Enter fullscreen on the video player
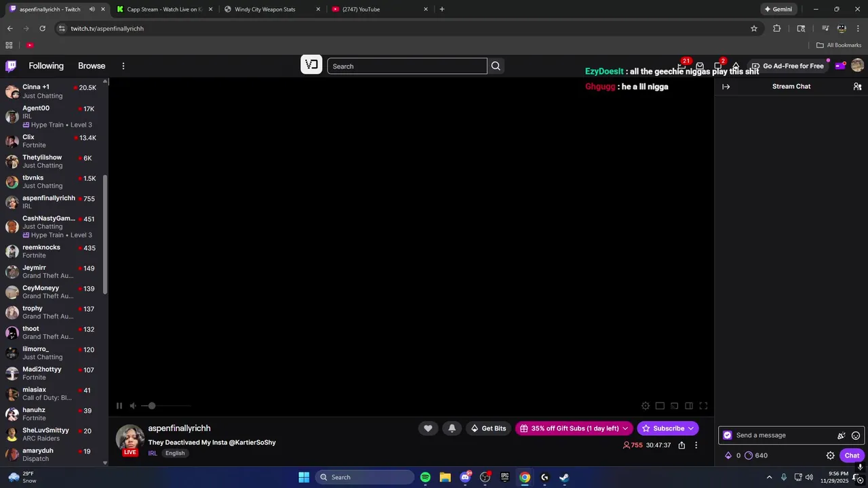The width and height of the screenshot is (868, 488). (703, 406)
